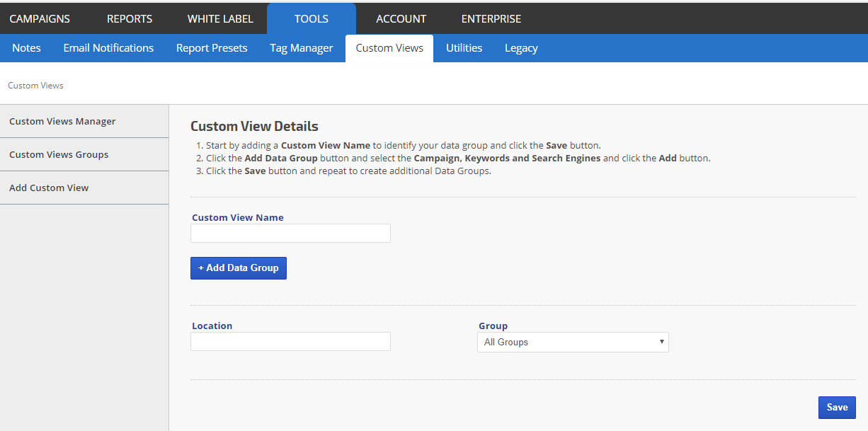
Task: Open the White Label menu
Action: (220, 19)
